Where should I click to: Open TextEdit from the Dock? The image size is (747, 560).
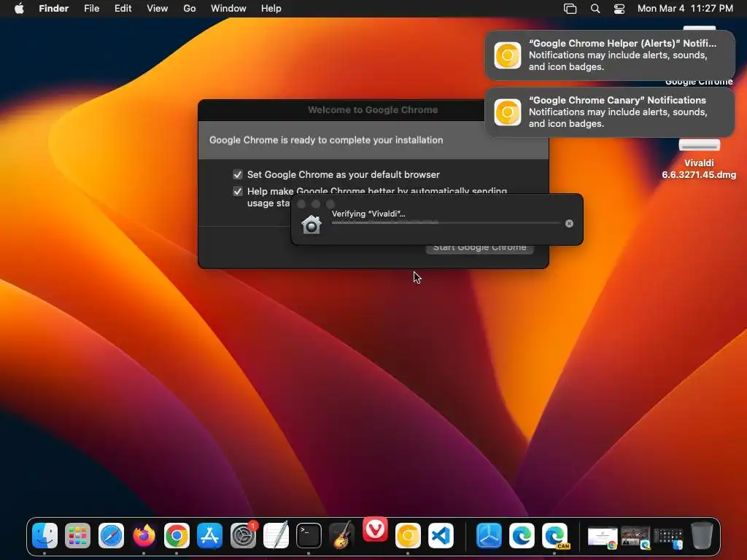tap(276, 536)
